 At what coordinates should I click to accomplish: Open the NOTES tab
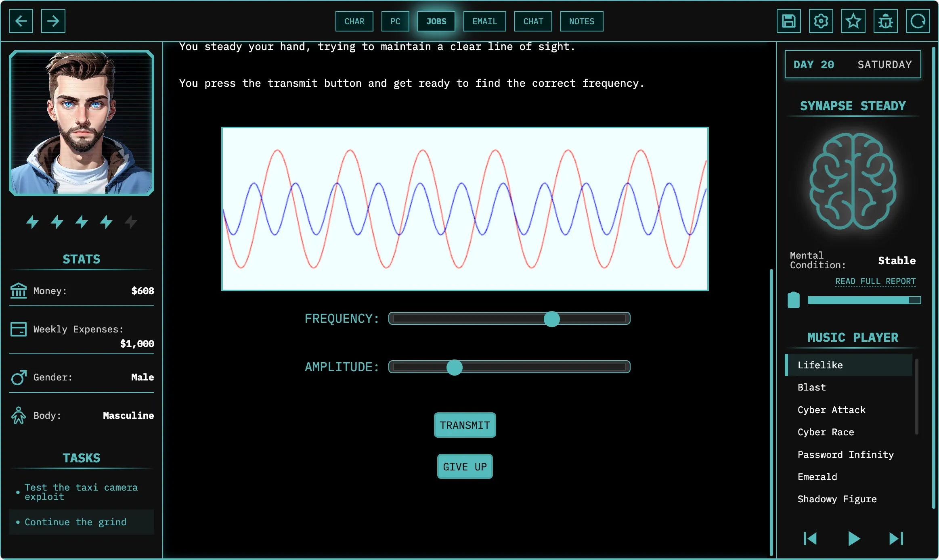pos(581,21)
